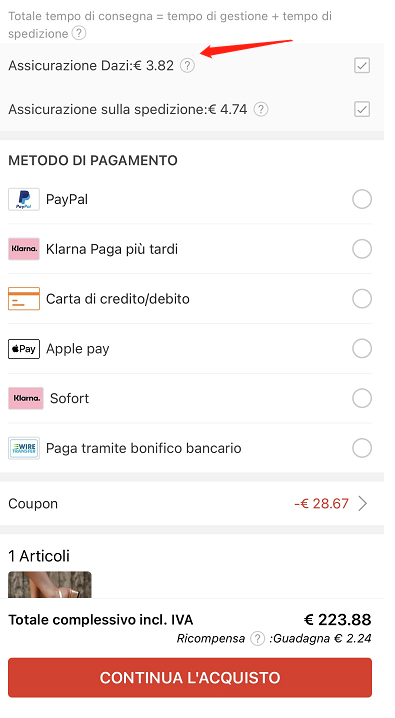
Task: Click Klarna logo beside Paga più tardi
Action: click(24, 249)
